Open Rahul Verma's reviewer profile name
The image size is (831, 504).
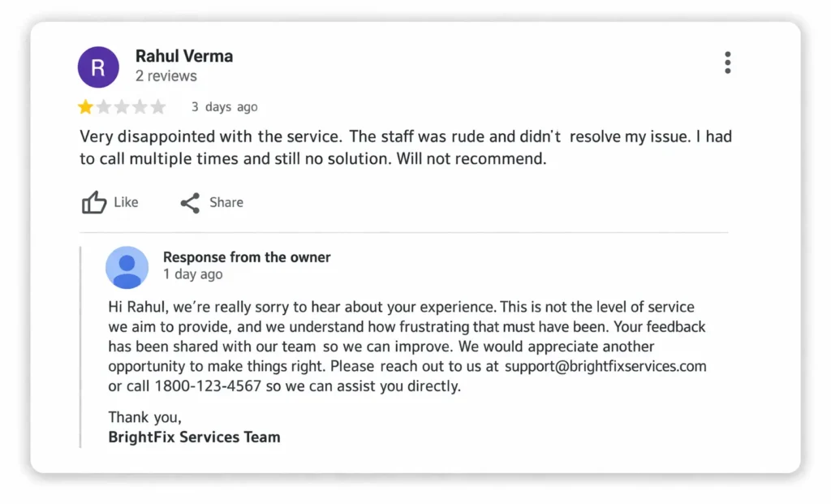click(x=184, y=56)
